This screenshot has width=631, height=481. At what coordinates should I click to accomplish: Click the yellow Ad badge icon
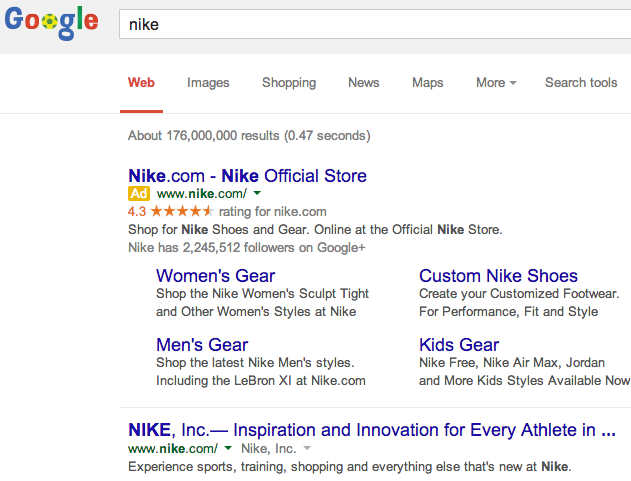(x=139, y=194)
